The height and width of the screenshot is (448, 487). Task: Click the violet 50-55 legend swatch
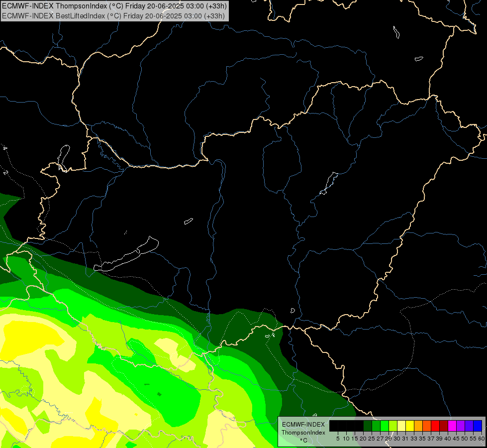pyautogui.click(x=469, y=426)
